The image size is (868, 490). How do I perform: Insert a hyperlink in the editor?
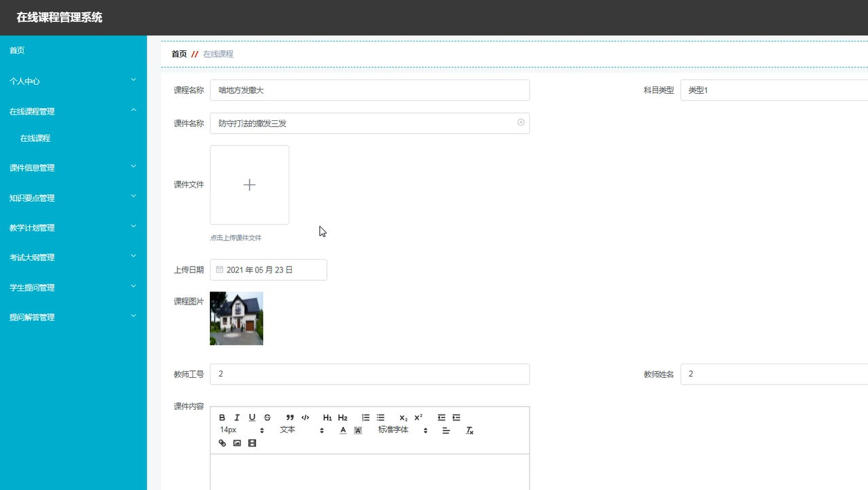[x=222, y=443]
